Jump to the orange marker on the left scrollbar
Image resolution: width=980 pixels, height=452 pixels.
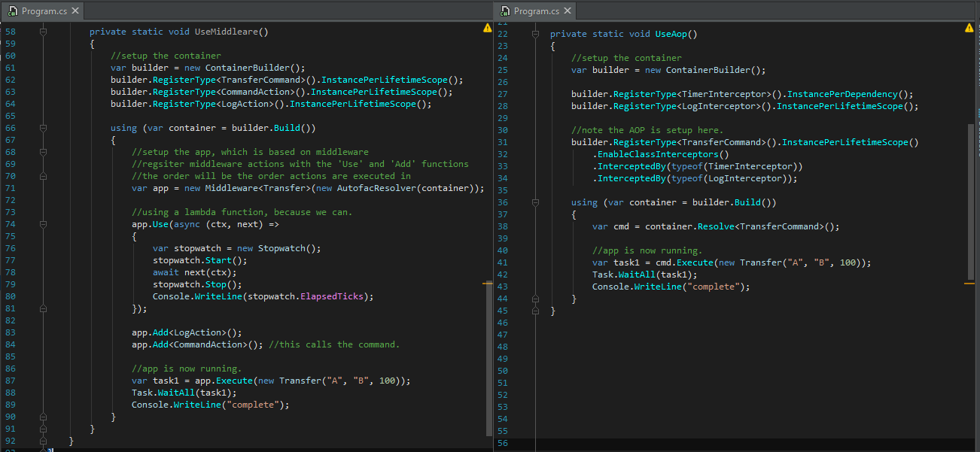[487, 284]
